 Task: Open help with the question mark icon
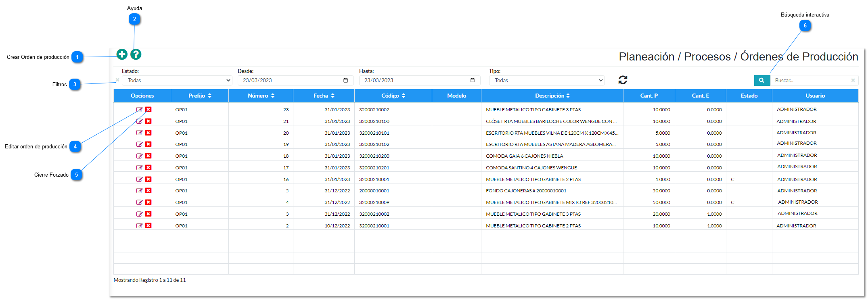pos(136,54)
